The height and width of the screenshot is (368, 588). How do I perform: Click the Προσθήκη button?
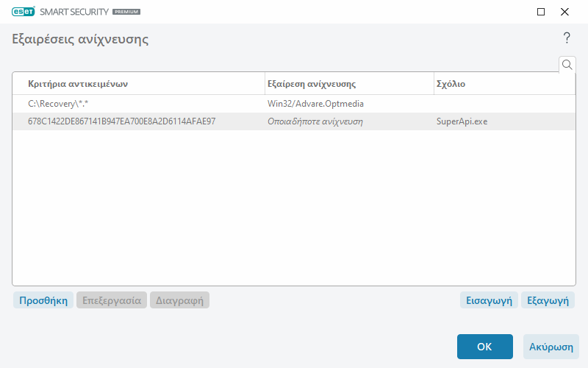(x=43, y=300)
